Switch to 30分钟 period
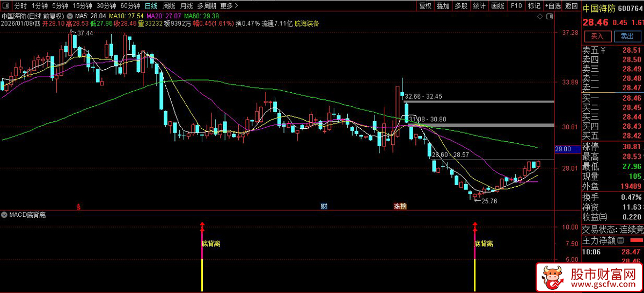The image size is (644, 293). click(106, 6)
